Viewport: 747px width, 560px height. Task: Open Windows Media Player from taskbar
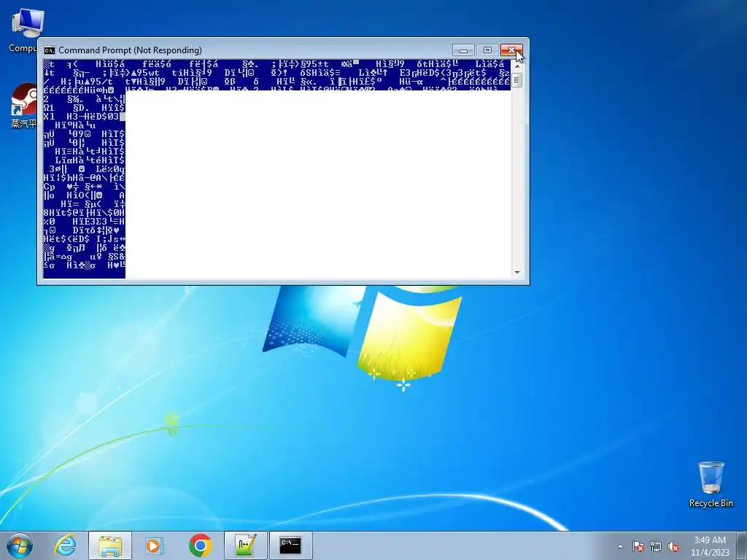pyautogui.click(x=154, y=545)
